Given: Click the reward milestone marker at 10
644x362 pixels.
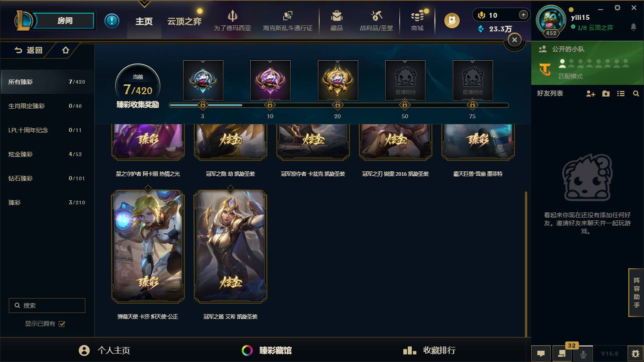Looking at the screenshot, I should [x=270, y=105].
